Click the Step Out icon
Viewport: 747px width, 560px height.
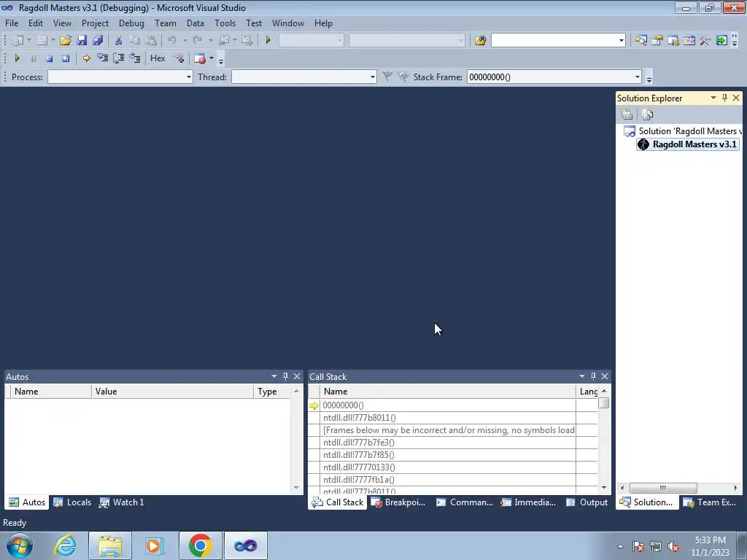(x=135, y=58)
